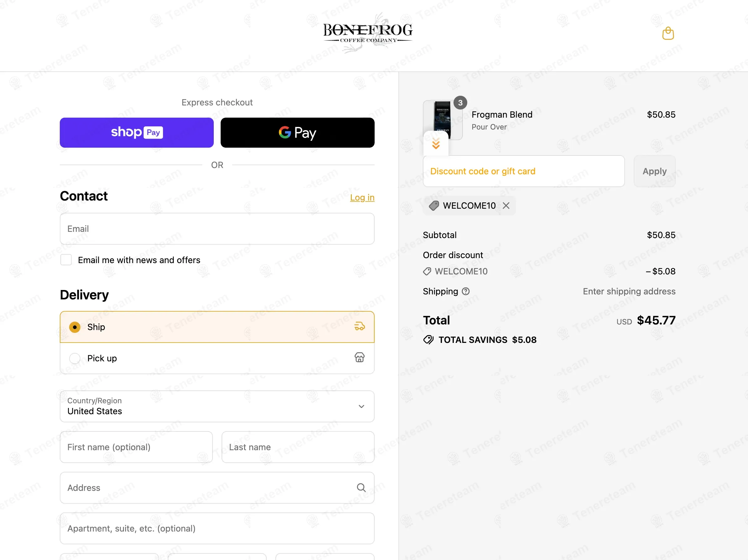Select the Pick up delivery option
Image resolution: width=748 pixels, height=560 pixels.
tap(217, 358)
